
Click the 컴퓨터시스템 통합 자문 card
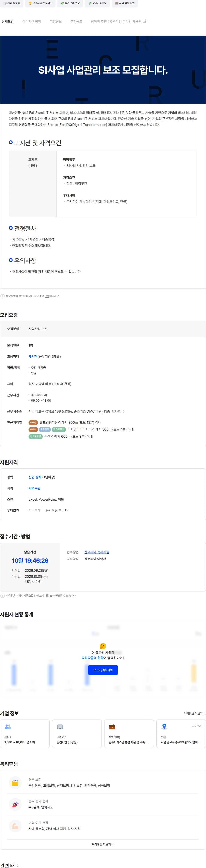coord(129,734)
